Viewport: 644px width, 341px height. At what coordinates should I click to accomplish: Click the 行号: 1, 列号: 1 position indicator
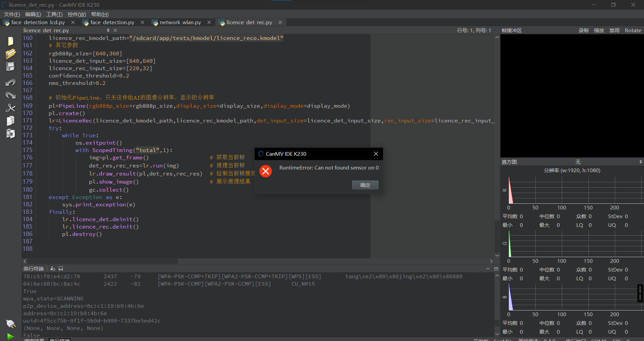474,30
